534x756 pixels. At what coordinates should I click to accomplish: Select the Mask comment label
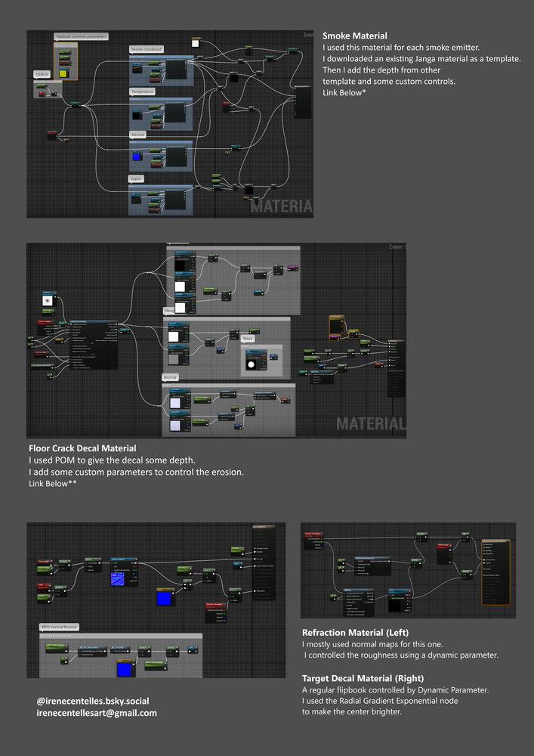(248, 339)
